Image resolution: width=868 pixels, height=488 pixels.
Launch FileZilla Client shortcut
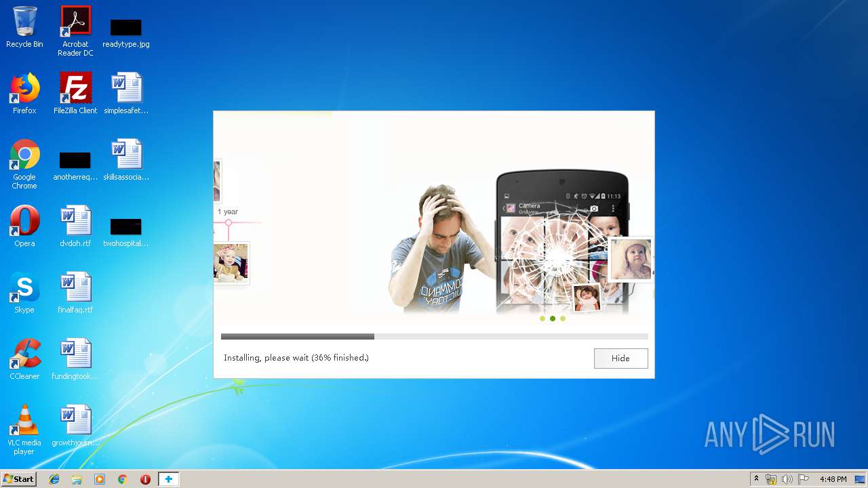pos(75,93)
